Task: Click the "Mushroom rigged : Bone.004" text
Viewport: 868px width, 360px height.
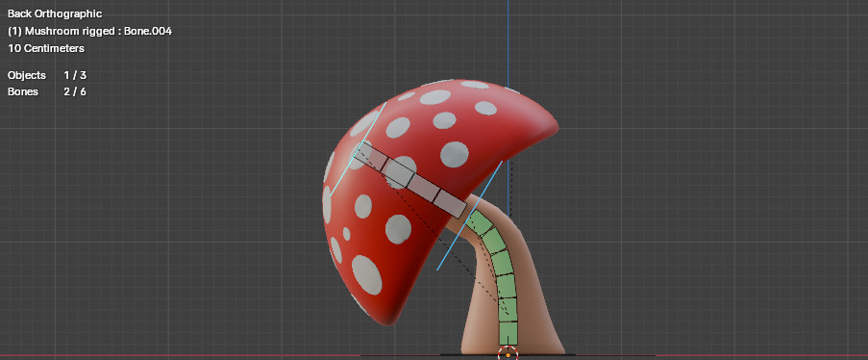Action: click(x=98, y=31)
